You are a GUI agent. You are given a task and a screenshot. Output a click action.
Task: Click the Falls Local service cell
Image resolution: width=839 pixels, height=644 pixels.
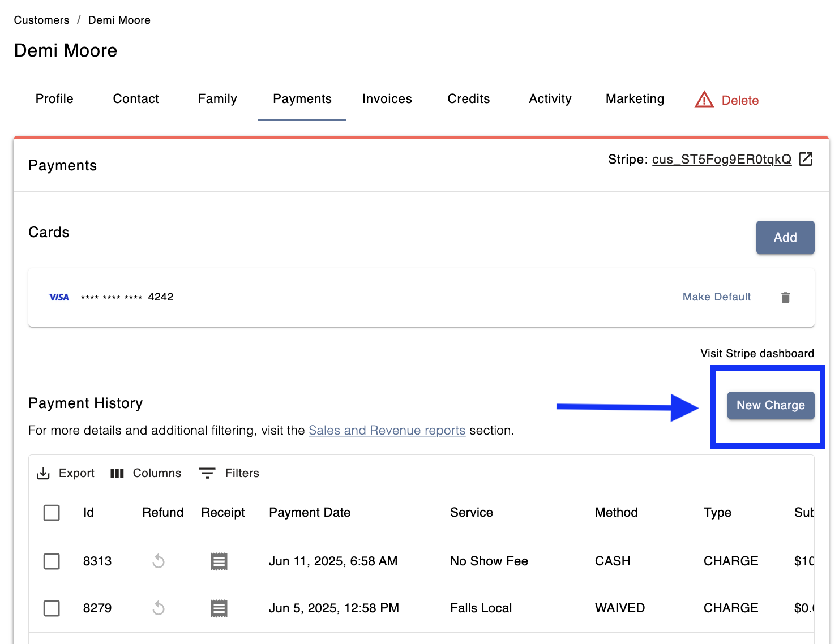[481, 608]
